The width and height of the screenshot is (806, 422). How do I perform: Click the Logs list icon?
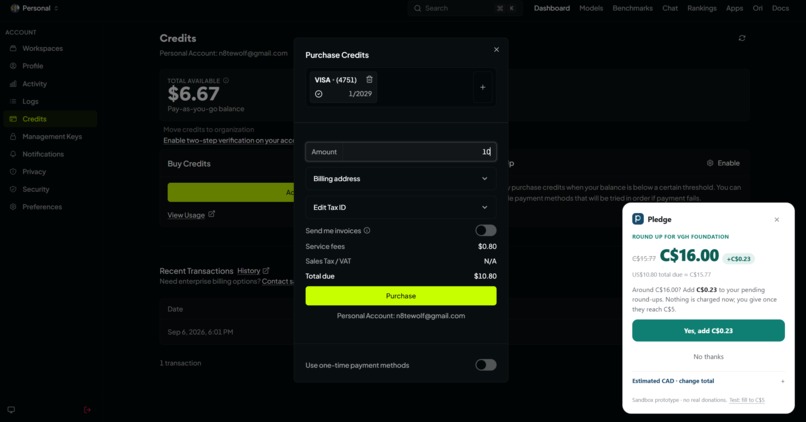(13, 101)
